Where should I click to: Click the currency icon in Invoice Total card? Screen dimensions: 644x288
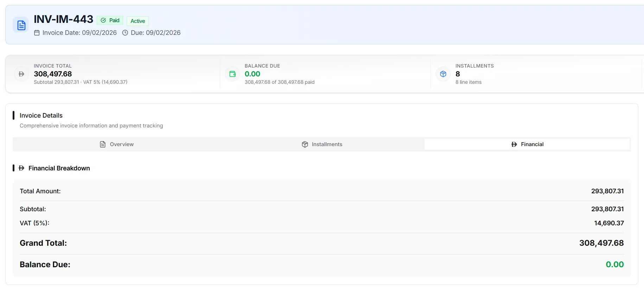21,74
